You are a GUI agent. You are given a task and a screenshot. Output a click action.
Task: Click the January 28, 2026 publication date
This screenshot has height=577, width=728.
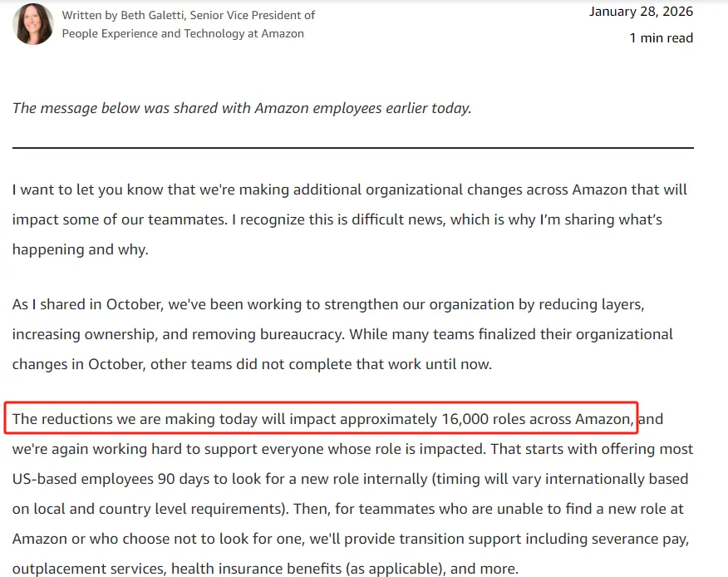(x=641, y=12)
